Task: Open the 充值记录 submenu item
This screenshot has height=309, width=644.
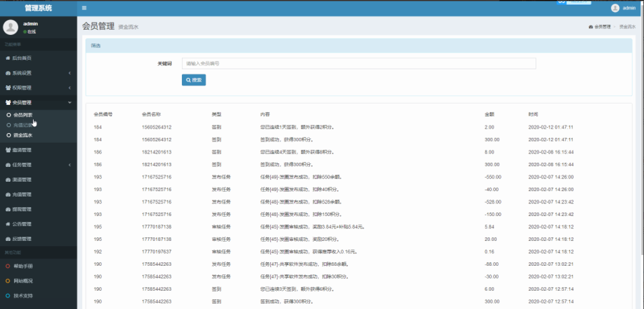Action: point(23,125)
